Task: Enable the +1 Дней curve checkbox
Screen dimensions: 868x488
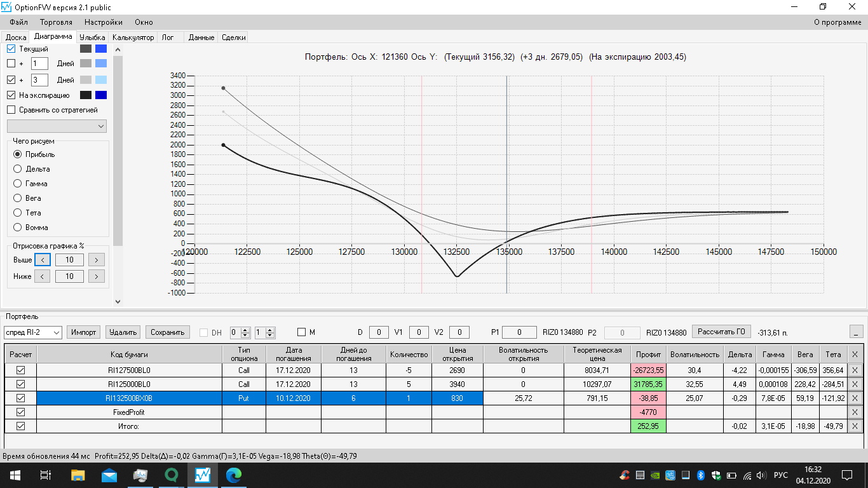Action: click(x=11, y=64)
